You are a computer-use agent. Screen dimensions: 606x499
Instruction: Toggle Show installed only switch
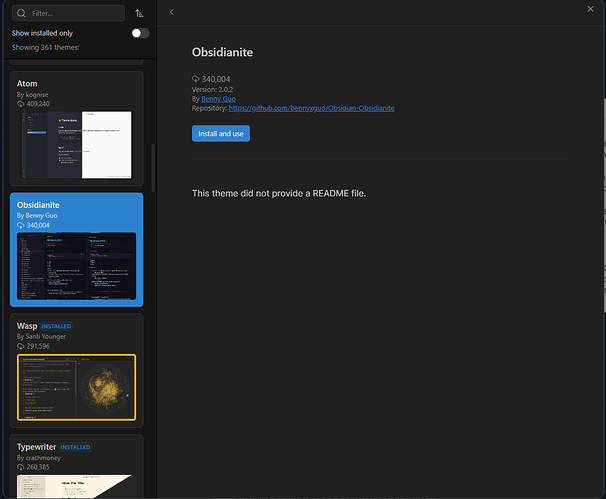pyautogui.click(x=140, y=33)
